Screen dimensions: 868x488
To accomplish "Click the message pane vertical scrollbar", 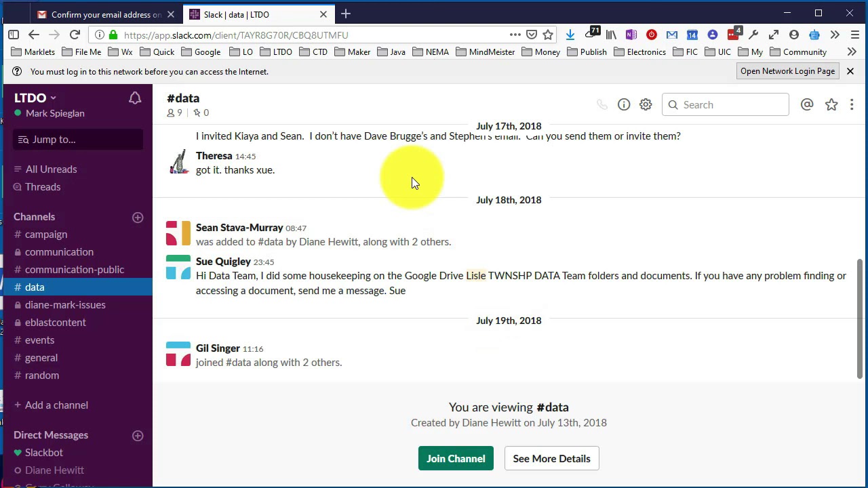I will pyautogui.click(x=859, y=319).
